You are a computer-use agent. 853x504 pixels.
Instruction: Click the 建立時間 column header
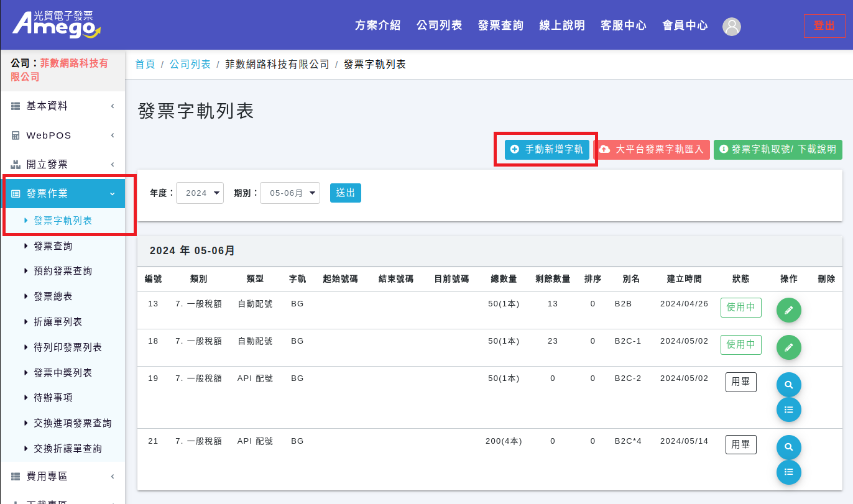pos(685,279)
